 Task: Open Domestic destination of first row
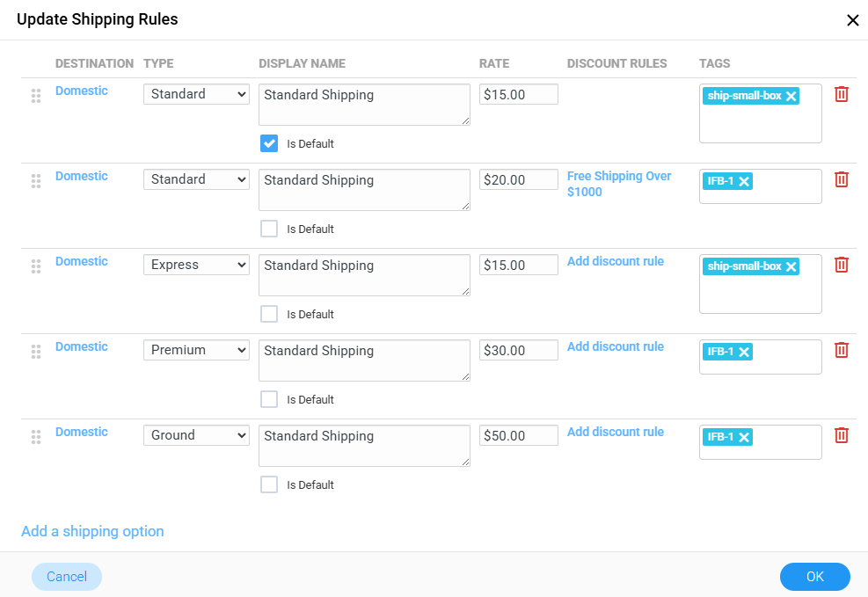coord(82,91)
